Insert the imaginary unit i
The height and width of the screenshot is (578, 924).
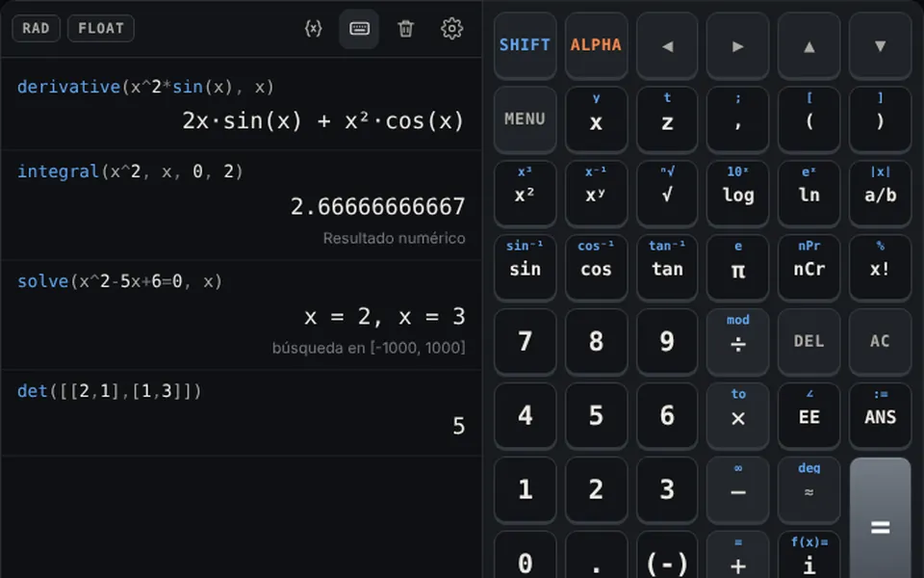[x=809, y=556]
